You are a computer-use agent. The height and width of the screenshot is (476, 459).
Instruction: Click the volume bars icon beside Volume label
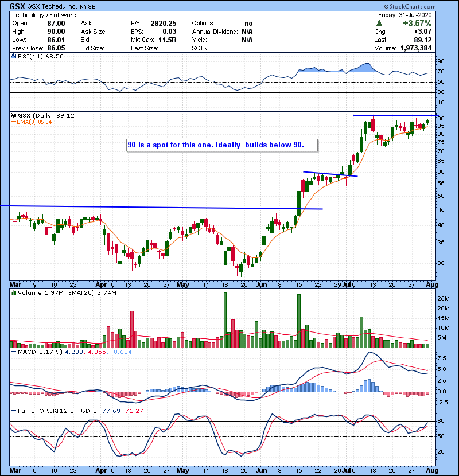[13, 292]
